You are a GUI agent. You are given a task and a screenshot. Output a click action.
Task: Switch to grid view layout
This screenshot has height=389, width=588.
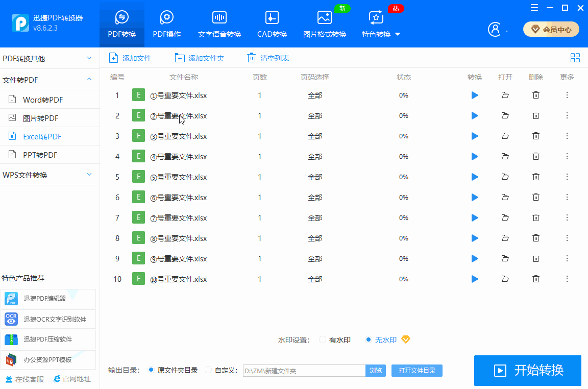click(x=575, y=58)
